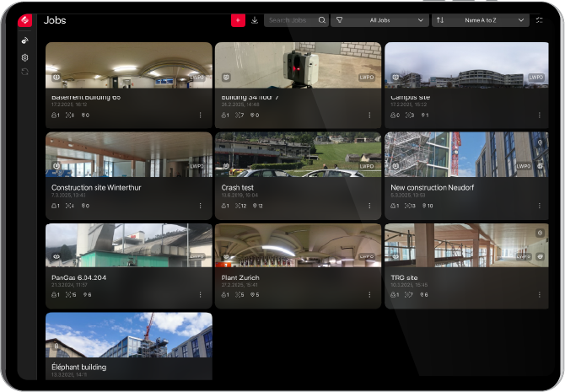This screenshot has height=392, width=565.
Task: Click the red app logo icon
Action: [x=24, y=20]
